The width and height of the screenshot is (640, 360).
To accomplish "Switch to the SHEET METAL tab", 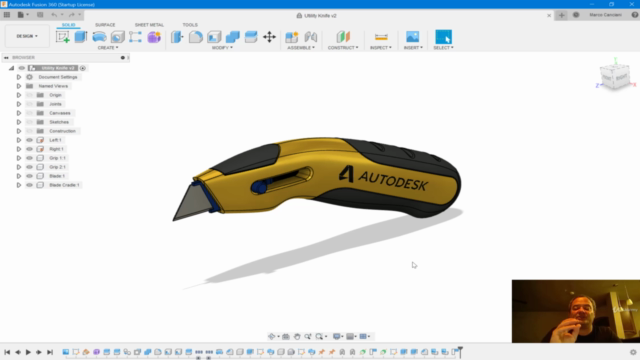I will pos(149,25).
